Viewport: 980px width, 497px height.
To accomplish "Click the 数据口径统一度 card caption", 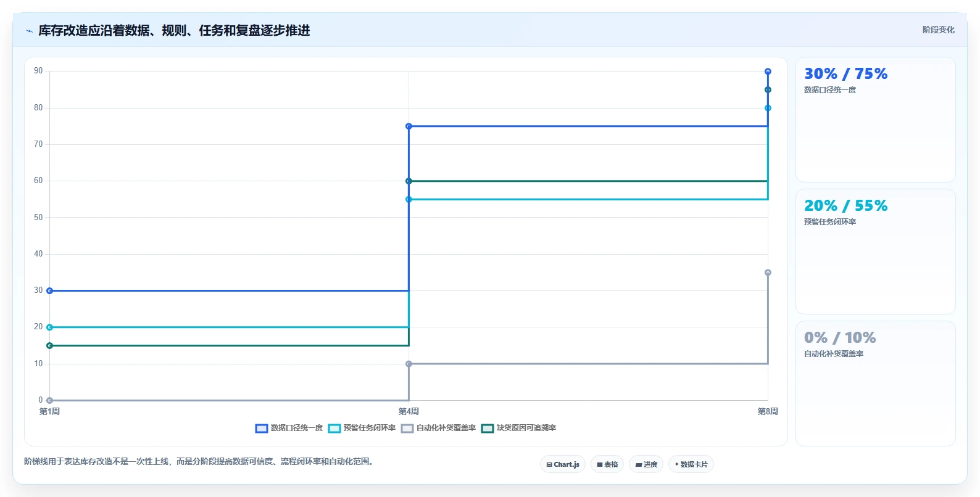I will [x=829, y=90].
